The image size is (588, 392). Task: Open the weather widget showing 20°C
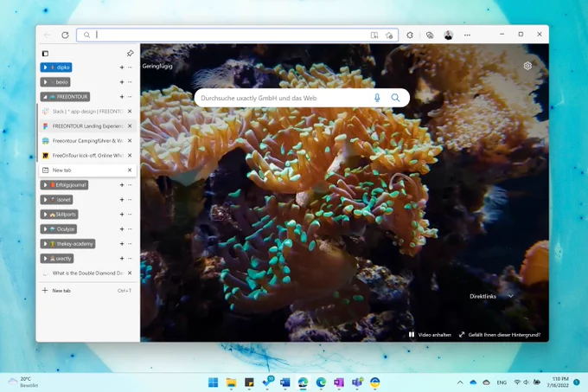[x=23, y=382]
